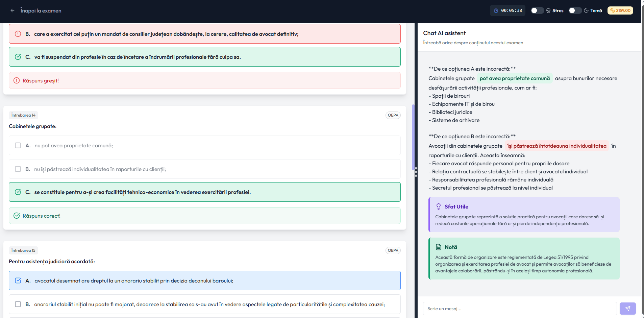Check option B nu își păstrează individualitatea
644x318 pixels.
(x=18, y=169)
